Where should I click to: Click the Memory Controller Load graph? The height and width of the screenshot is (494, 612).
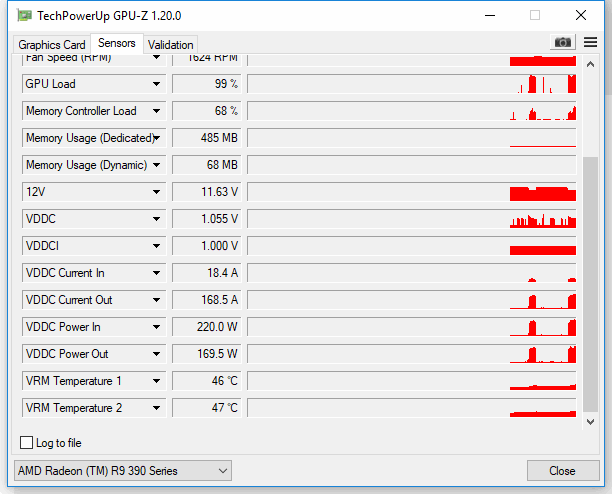pos(412,111)
